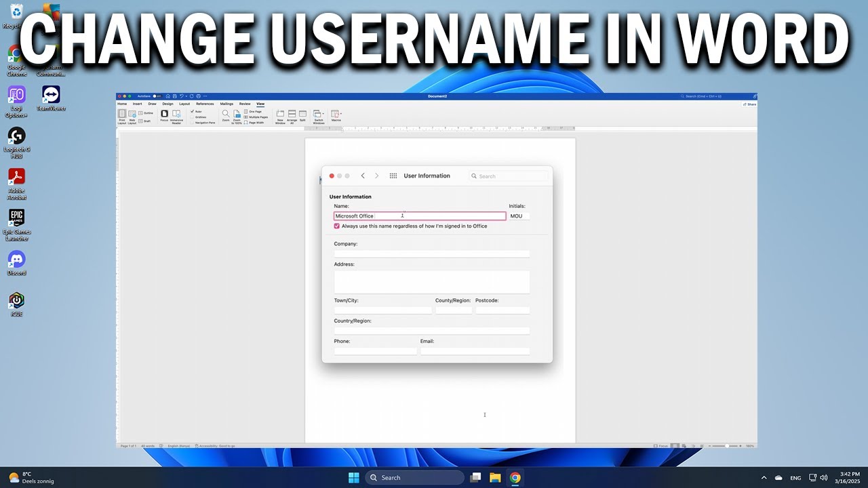Screen dimensions: 868x488
Task: Open the Mailings ribbon tab
Action: pyautogui.click(x=226, y=104)
